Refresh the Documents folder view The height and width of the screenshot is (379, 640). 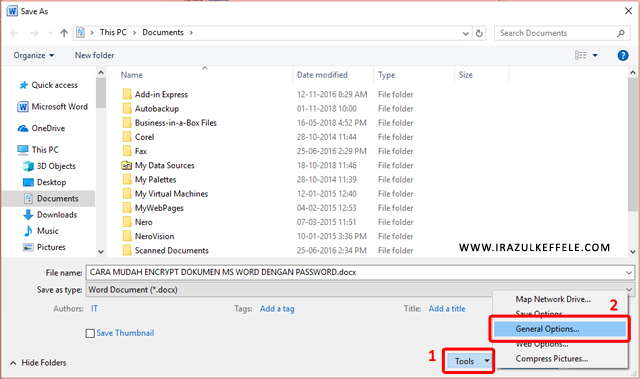tap(479, 33)
